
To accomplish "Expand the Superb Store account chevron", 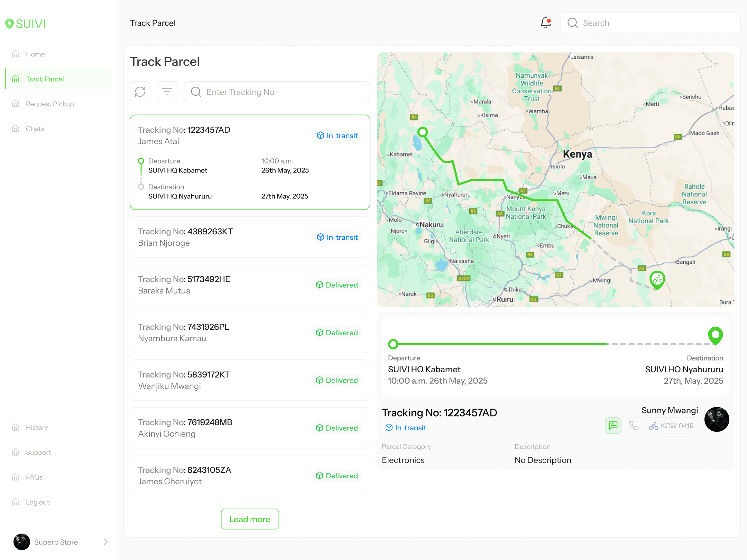I will pyautogui.click(x=106, y=542).
